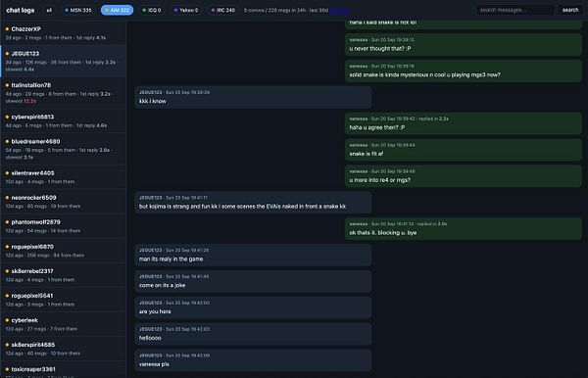Click the message starting "but kojima is strang"
The height and width of the screenshot is (378, 588).
tap(253, 203)
